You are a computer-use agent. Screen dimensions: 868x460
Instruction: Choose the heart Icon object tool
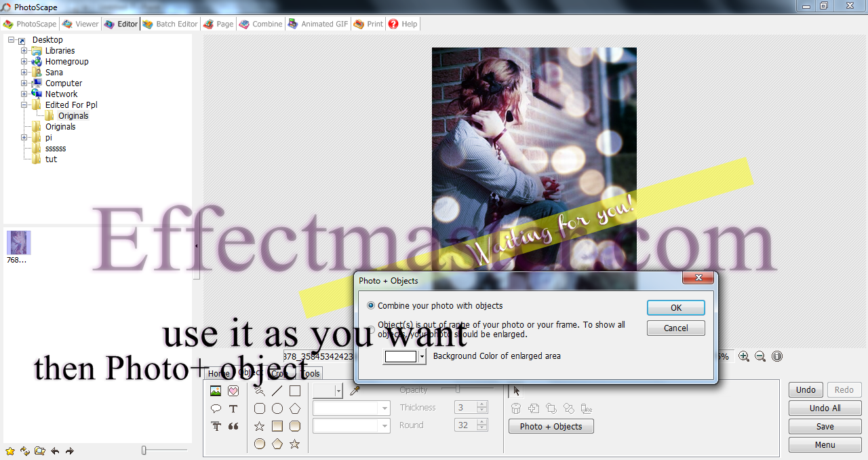[233, 391]
